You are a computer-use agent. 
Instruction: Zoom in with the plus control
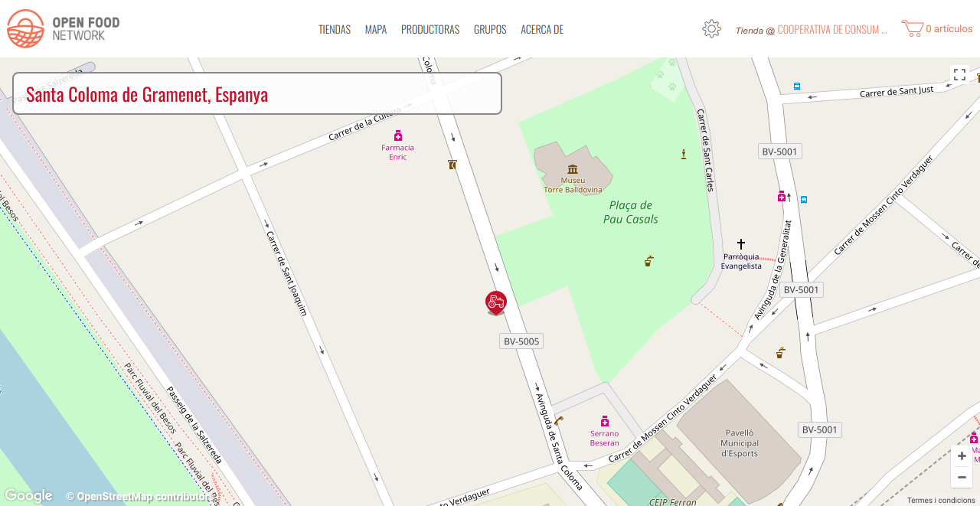pyautogui.click(x=961, y=455)
